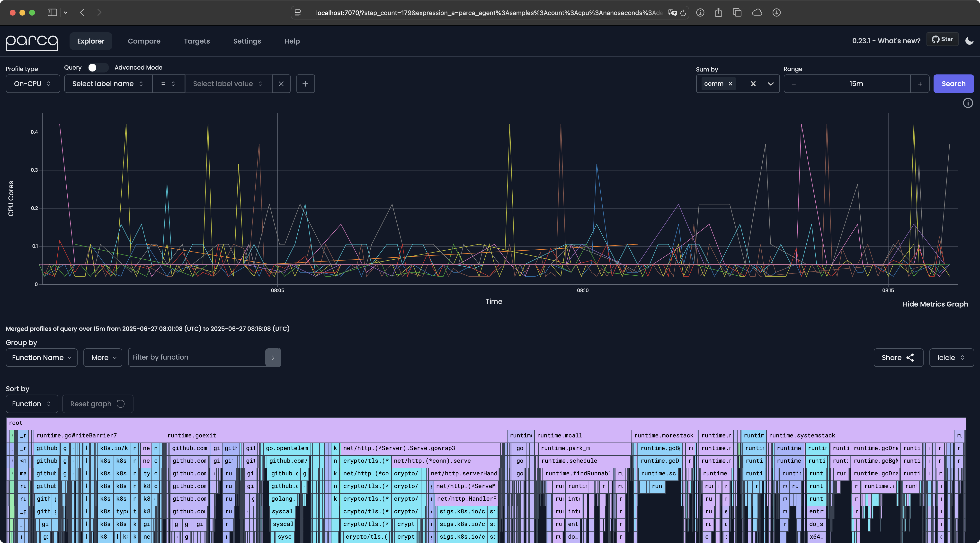
Task: Open the Compare tab
Action: (x=144, y=41)
